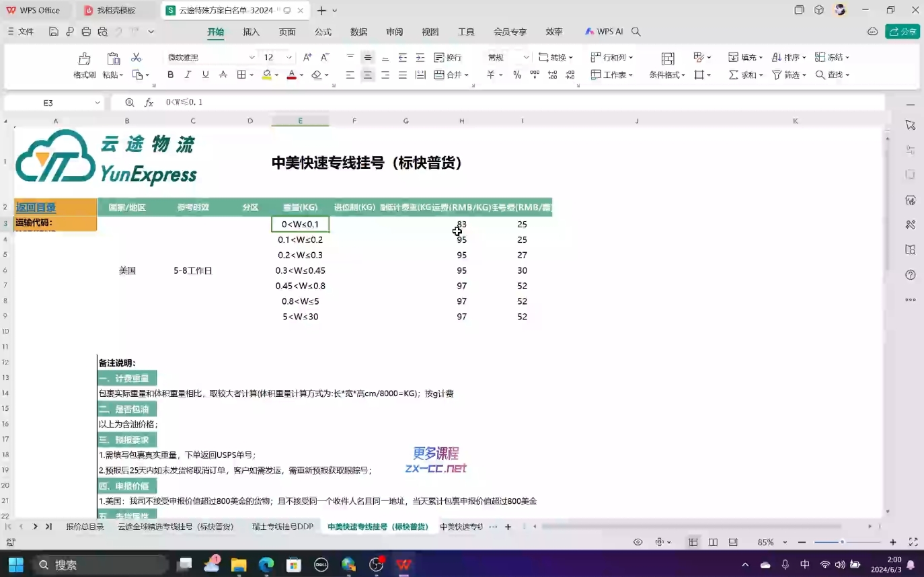Click the insert function fx icon
Image resolution: width=924 pixels, height=577 pixels.
pyautogui.click(x=149, y=103)
